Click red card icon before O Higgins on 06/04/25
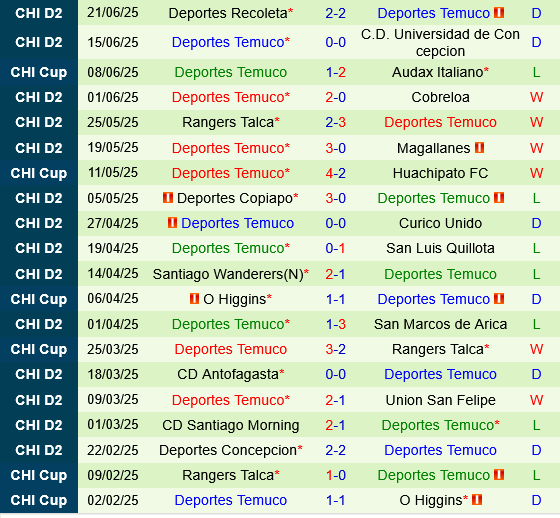560x518 pixels. pos(194,299)
